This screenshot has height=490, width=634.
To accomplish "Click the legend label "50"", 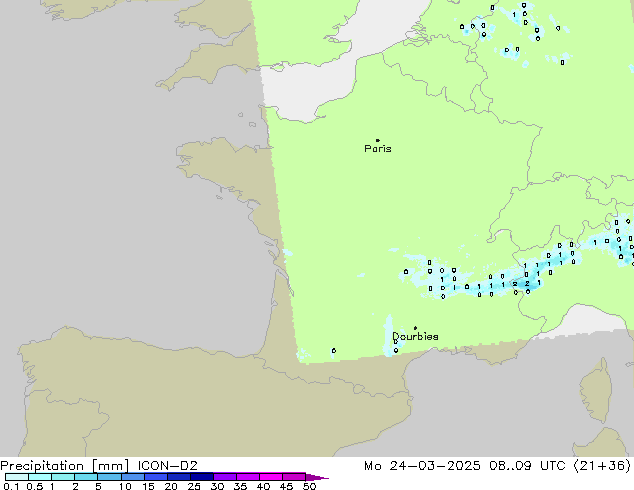I will pyautogui.click(x=309, y=486).
